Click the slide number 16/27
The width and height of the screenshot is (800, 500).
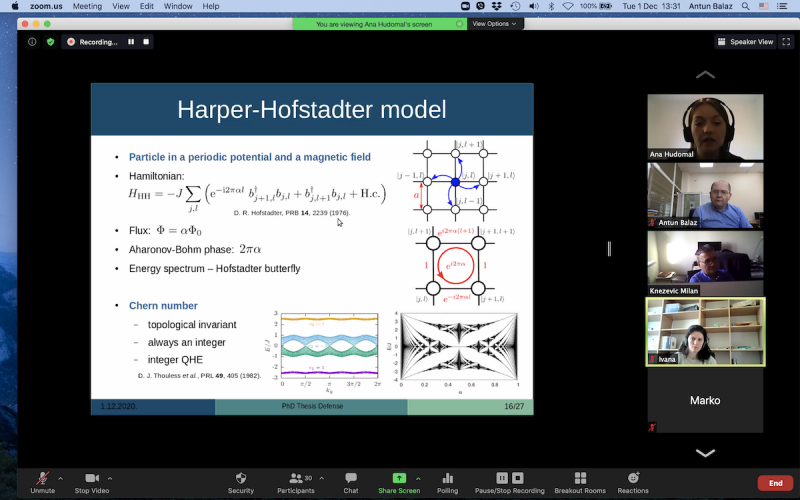tap(514, 406)
